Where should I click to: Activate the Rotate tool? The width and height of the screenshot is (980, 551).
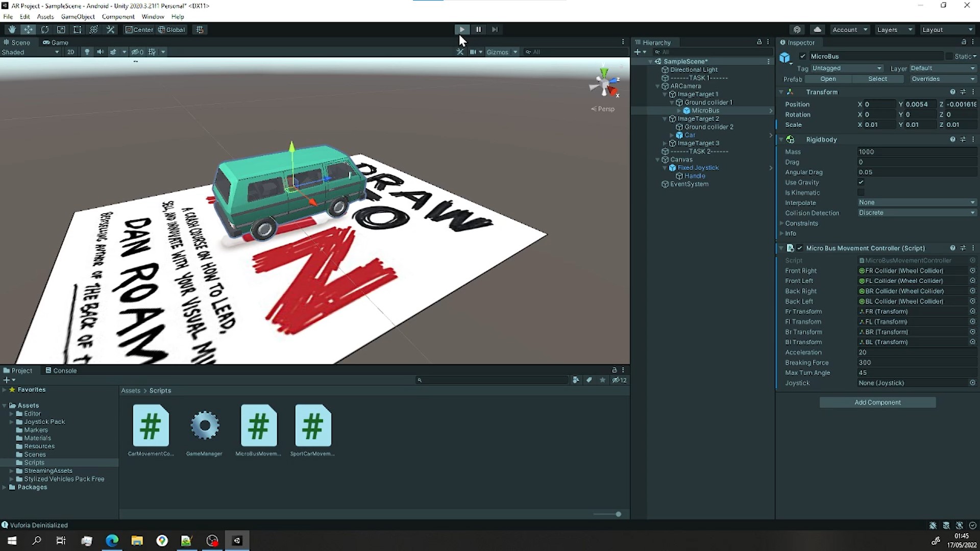pos(45,29)
